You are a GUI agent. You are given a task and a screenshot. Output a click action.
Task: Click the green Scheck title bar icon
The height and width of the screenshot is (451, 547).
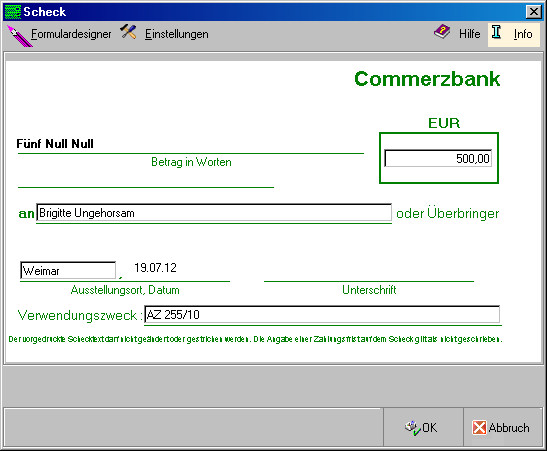(13, 12)
